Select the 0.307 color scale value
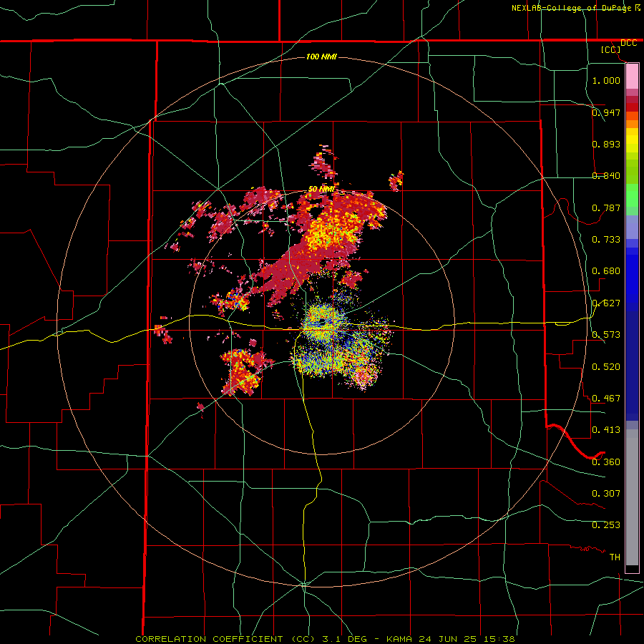 pos(606,493)
